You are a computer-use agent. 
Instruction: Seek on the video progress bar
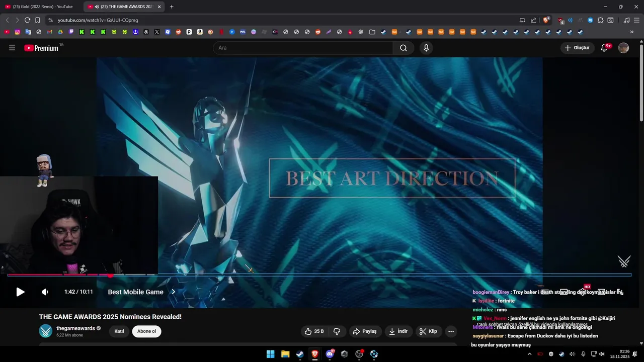(x=319, y=275)
